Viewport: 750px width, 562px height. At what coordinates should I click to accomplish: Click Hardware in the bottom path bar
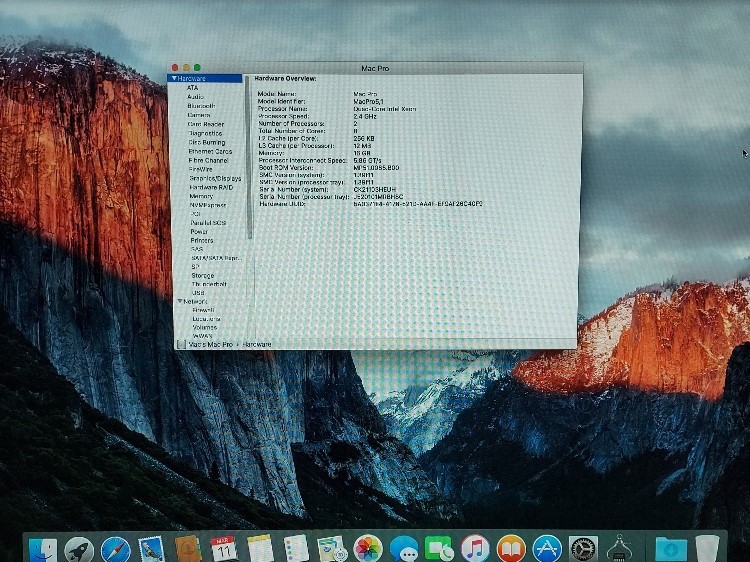(257, 343)
